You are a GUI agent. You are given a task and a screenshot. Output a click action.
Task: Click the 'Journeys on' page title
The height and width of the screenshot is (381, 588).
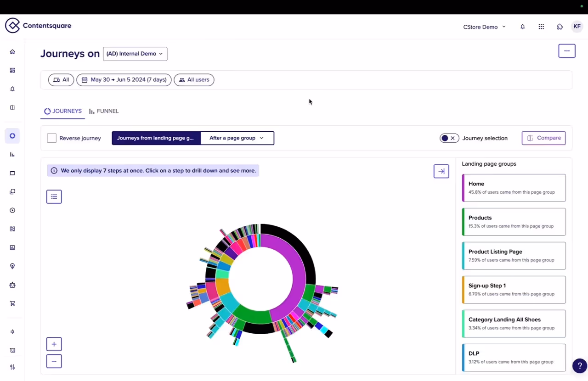[70, 54]
